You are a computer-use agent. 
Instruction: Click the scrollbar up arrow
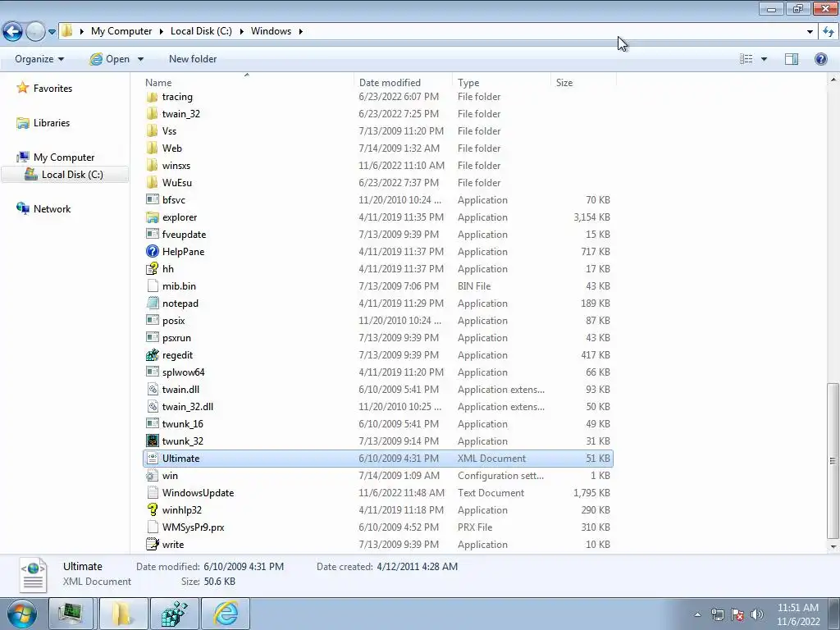point(833,80)
